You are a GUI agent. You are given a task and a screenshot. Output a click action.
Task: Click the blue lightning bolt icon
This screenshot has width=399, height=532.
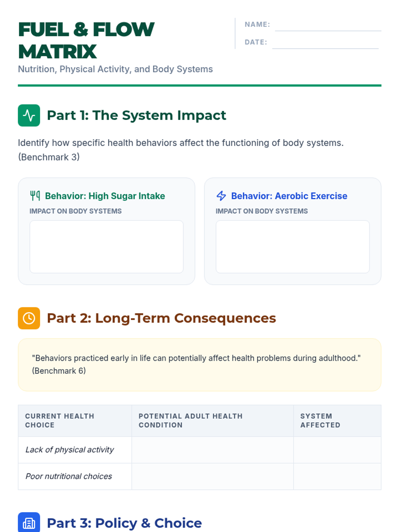click(x=221, y=196)
